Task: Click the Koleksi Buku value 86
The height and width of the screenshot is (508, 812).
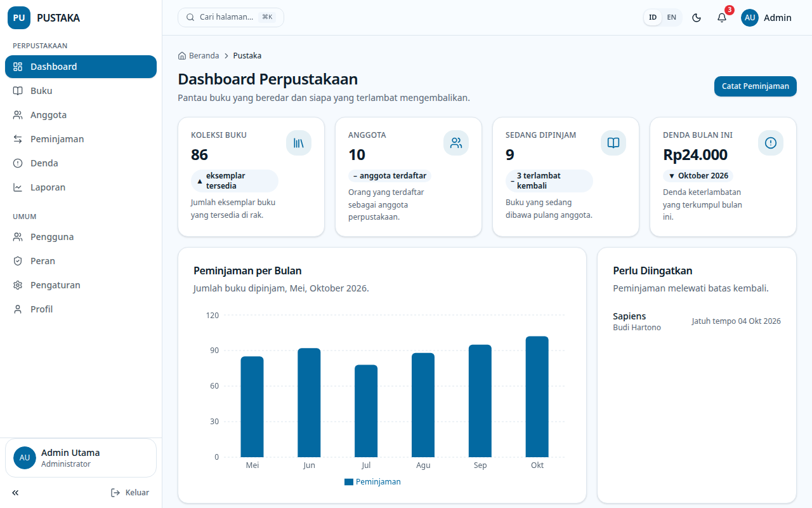Action: pyautogui.click(x=199, y=154)
